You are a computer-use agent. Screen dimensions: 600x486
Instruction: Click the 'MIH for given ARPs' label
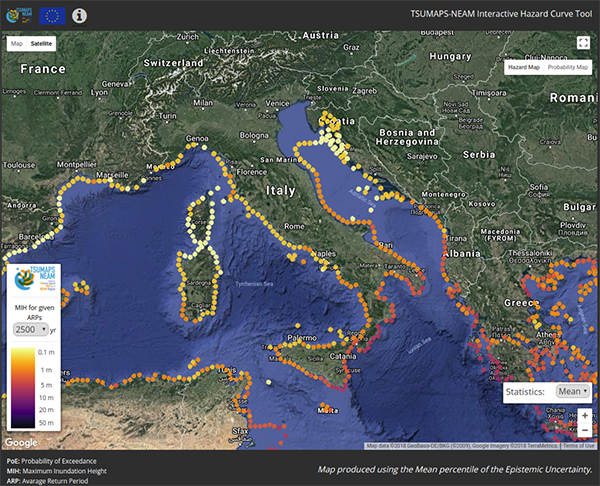pos(34,312)
